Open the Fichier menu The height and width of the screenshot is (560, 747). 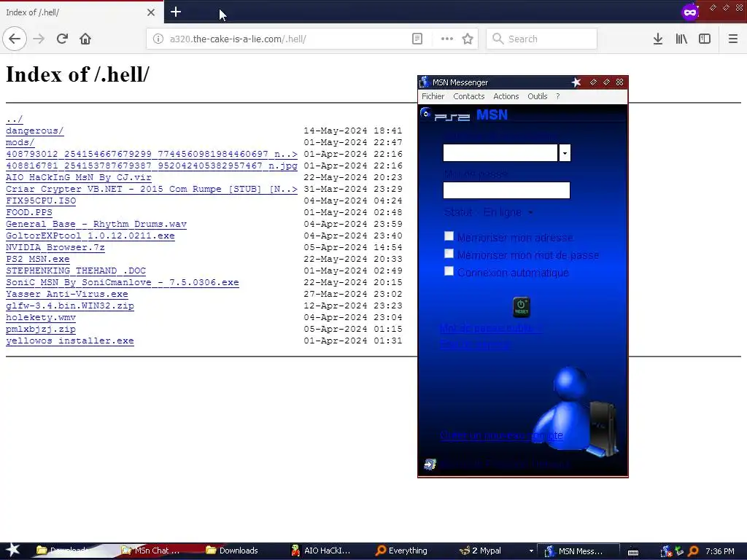pyautogui.click(x=433, y=96)
